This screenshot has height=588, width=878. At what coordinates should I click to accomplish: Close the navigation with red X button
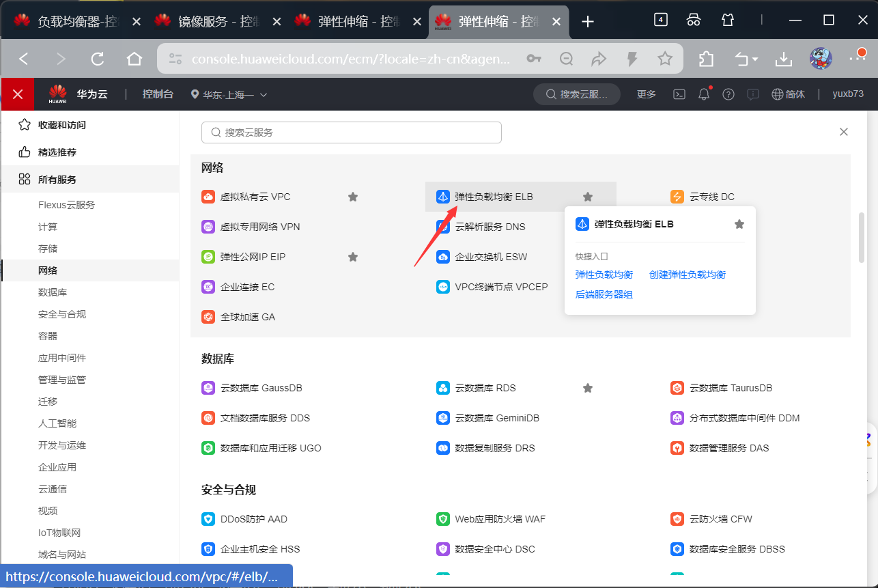point(18,94)
